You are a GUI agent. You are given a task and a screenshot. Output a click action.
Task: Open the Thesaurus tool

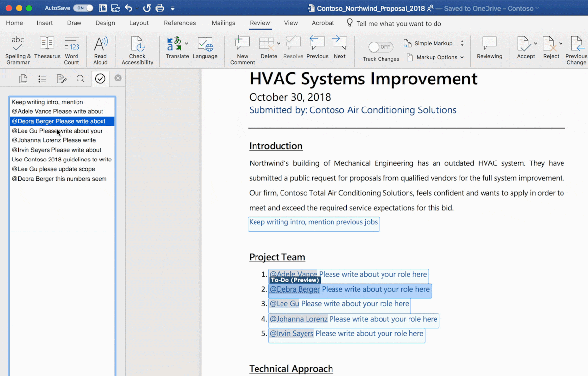pyautogui.click(x=47, y=48)
